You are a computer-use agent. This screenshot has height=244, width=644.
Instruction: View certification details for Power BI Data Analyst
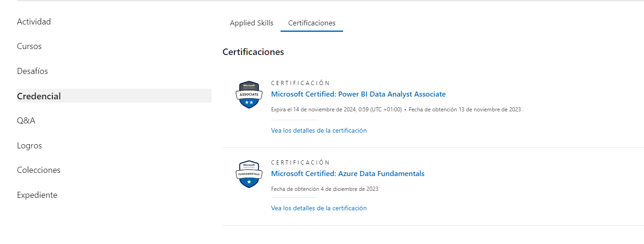tap(319, 130)
